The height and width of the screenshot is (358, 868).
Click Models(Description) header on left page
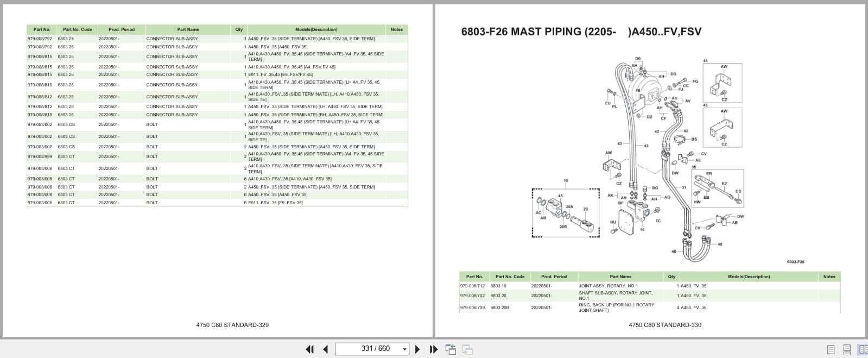pos(316,29)
